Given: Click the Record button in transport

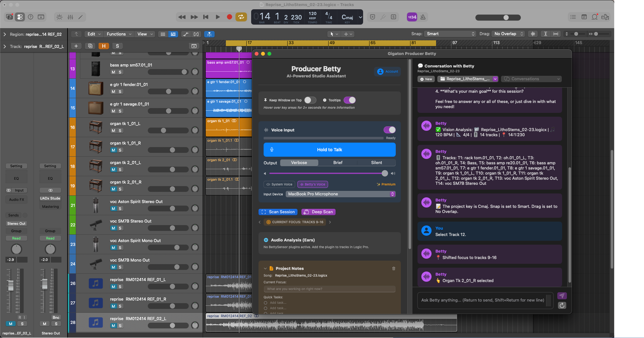Looking at the screenshot, I should [x=229, y=17].
